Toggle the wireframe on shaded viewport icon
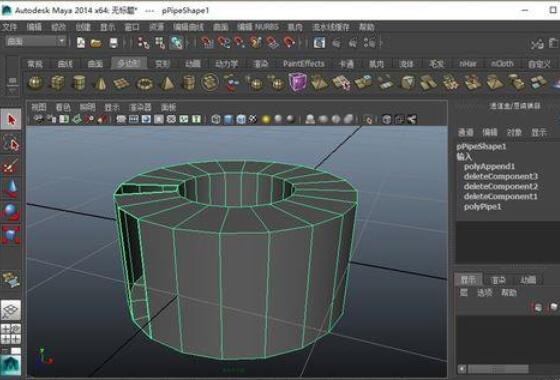Screen dimensions: 560x380 tap(240, 119)
